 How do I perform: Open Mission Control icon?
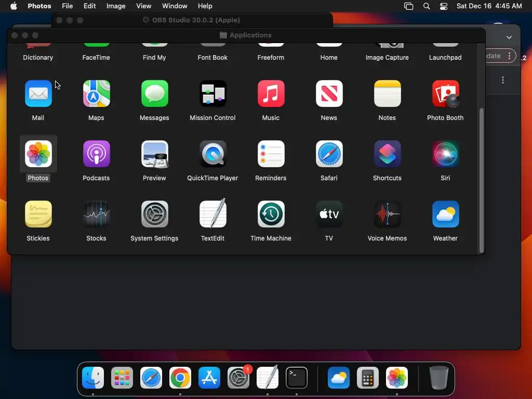pyautogui.click(x=212, y=94)
